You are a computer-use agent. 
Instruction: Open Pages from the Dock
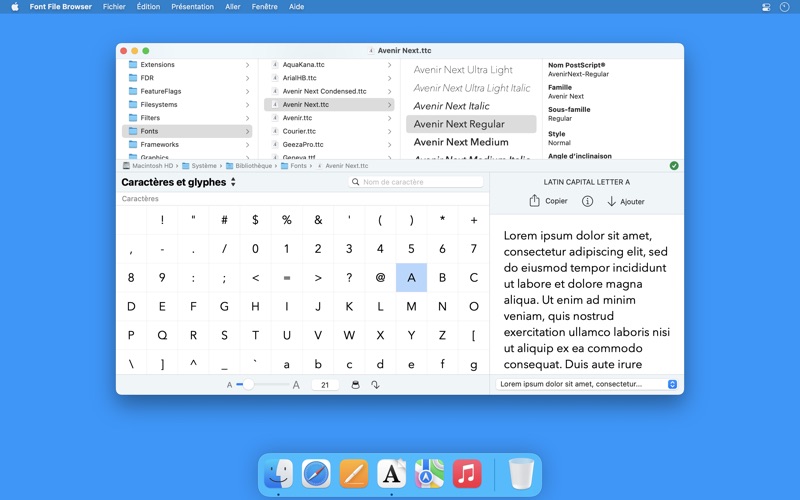pyautogui.click(x=354, y=474)
